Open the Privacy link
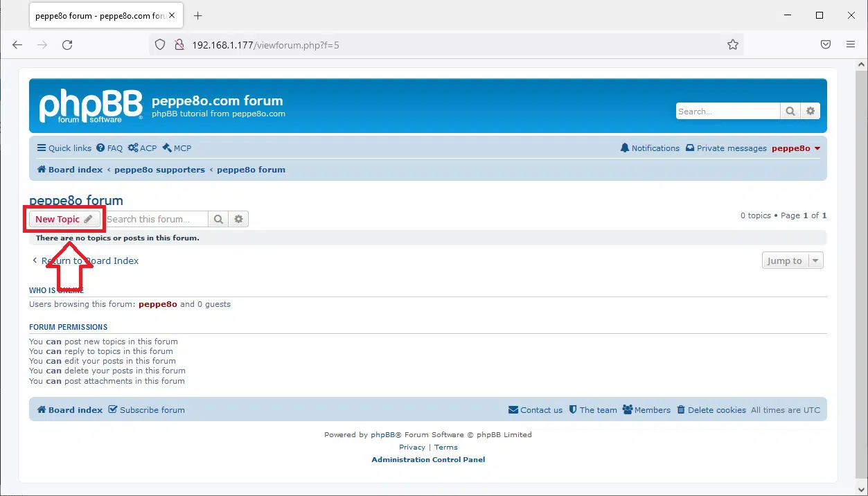The width and height of the screenshot is (868, 496). [412, 448]
